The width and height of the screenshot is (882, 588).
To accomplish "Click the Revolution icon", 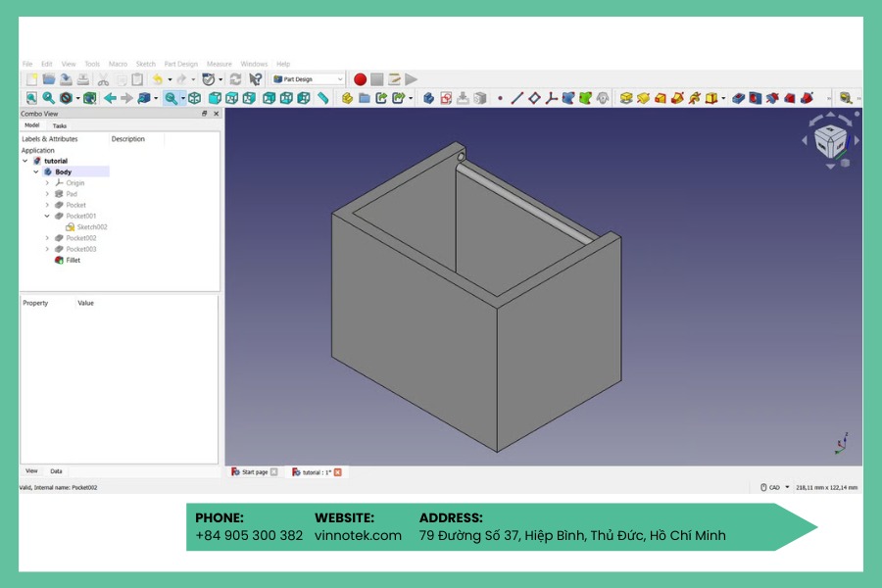I will (x=643, y=98).
